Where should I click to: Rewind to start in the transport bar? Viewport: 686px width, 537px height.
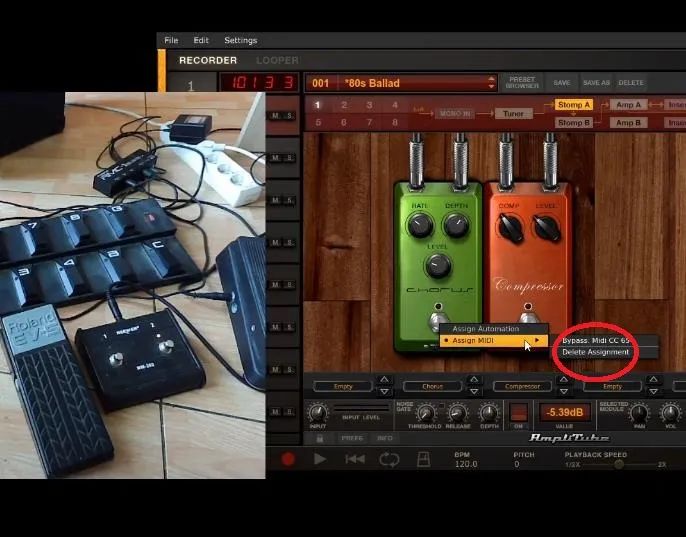(354, 459)
